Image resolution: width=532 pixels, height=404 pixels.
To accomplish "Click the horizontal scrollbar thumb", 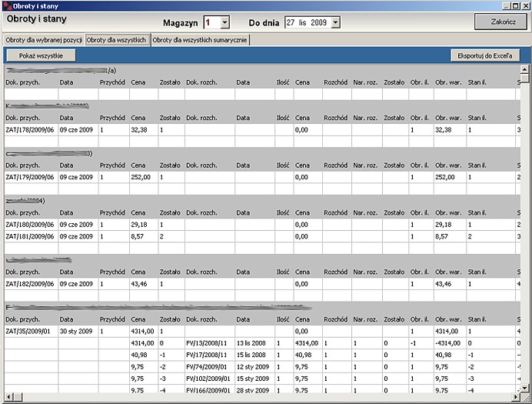I will 18,396.
